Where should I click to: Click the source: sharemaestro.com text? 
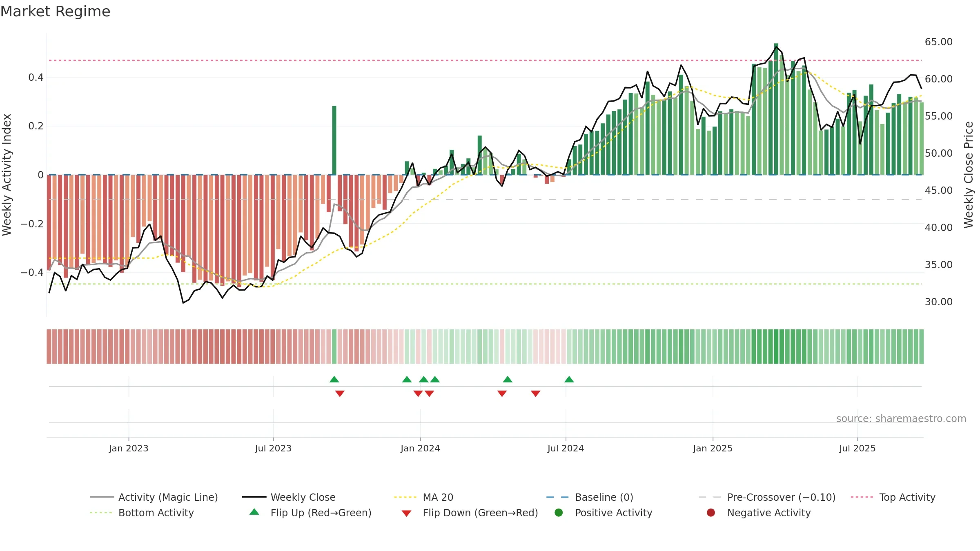[901, 418]
